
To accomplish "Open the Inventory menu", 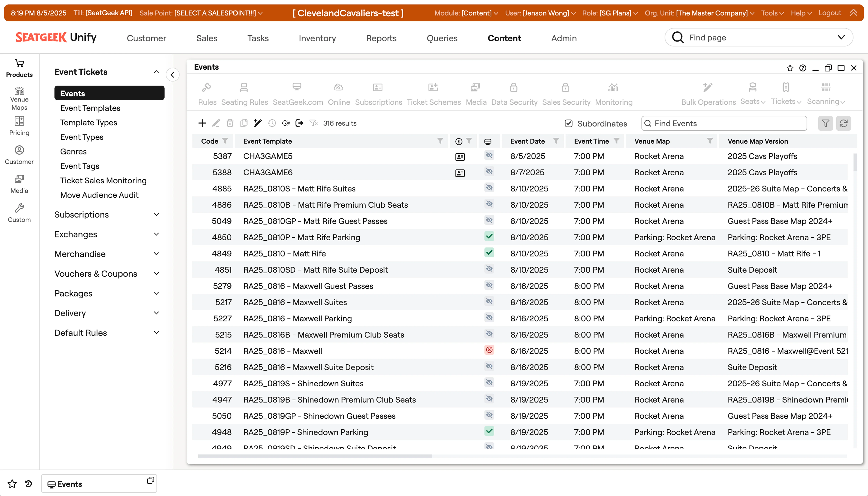I will pyautogui.click(x=317, y=38).
